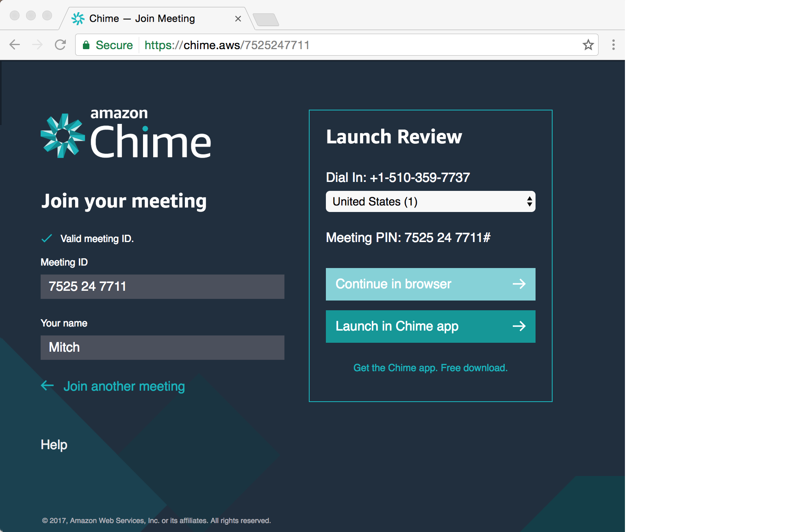Click the arrow inside Continue in browser

pos(520,284)
